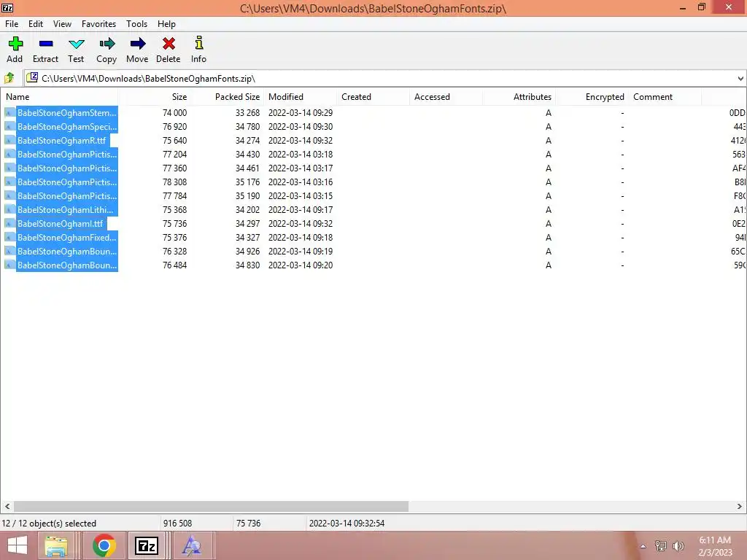Open the Info toolbar icon
This screenshot has height=560, width=747.
coord(199,43)
